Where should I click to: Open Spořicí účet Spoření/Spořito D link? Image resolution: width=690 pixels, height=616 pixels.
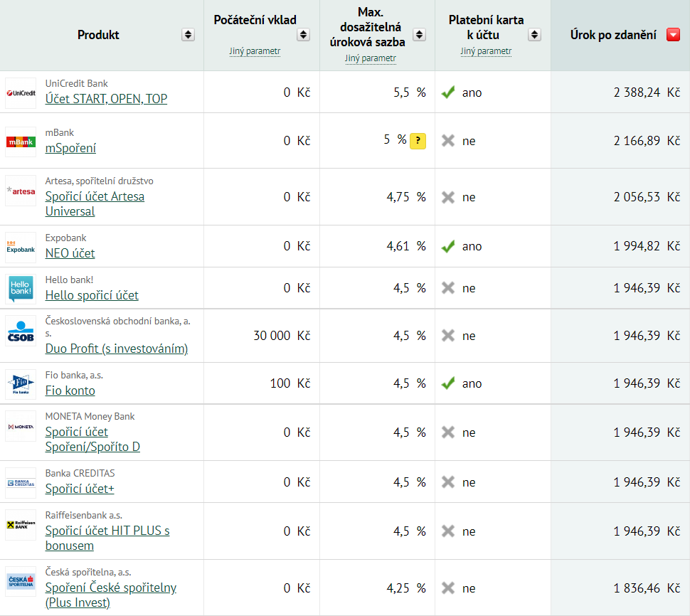coord(92,439)
